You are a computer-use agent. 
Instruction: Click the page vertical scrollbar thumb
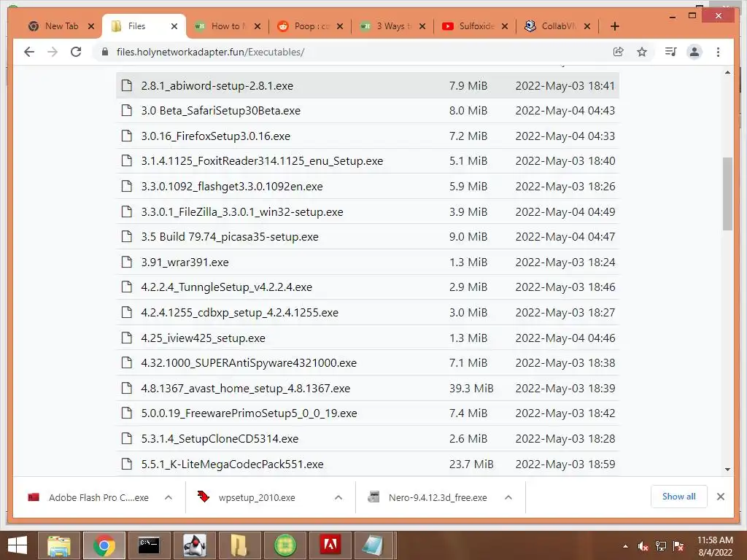727,194
